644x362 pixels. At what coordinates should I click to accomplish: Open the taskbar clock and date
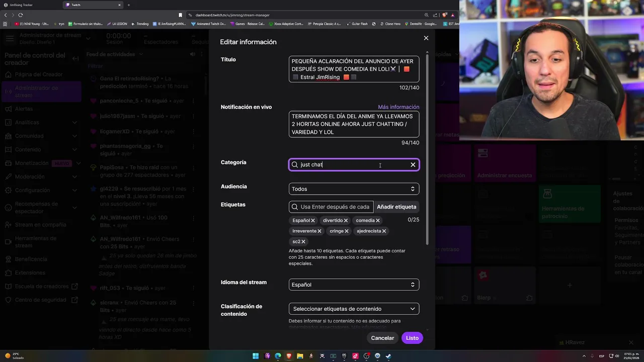pos(631,356)
